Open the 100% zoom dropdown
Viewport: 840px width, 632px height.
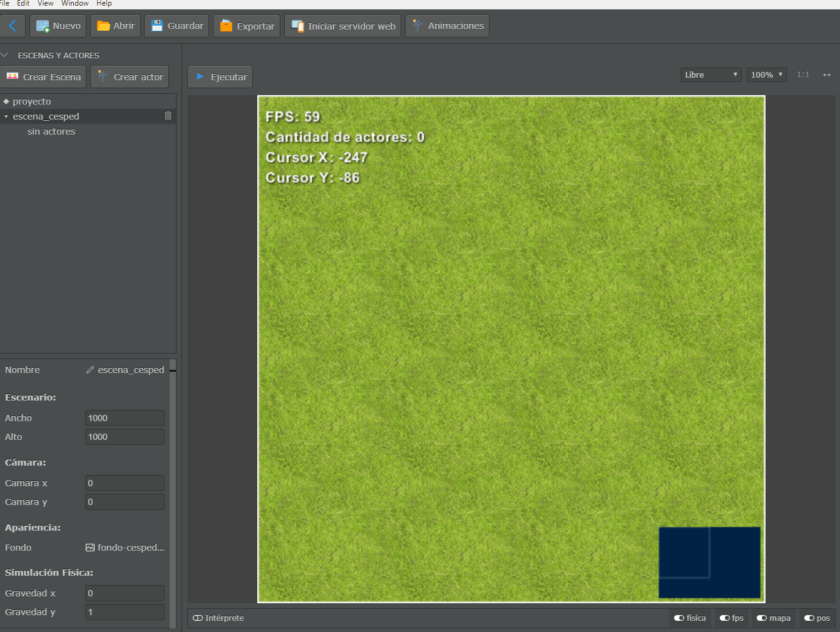[766, 74]
